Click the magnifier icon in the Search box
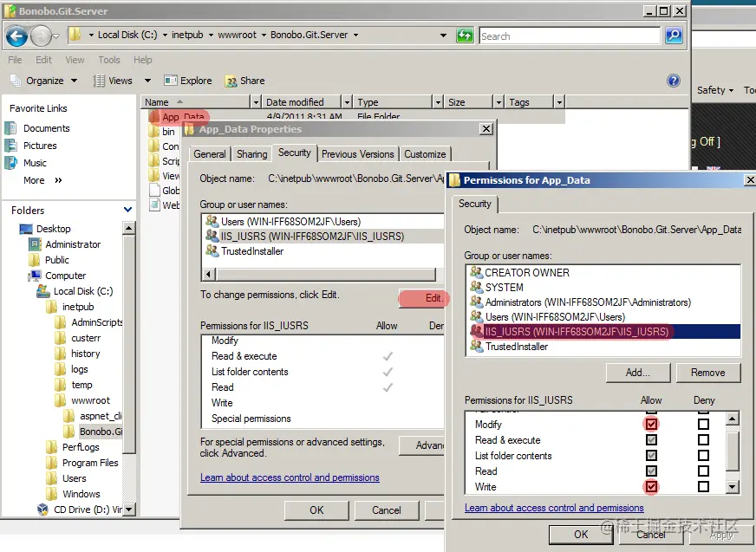 674,36
